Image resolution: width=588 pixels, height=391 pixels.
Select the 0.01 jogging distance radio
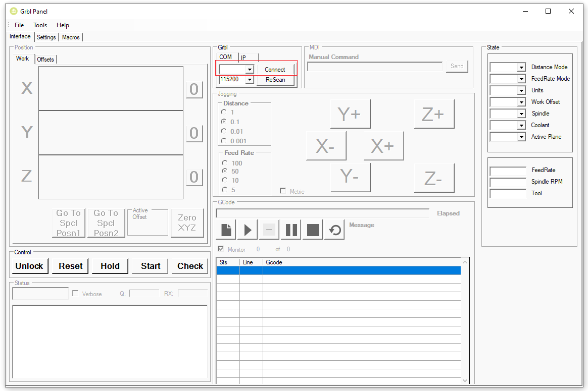[x=224, y=131]
